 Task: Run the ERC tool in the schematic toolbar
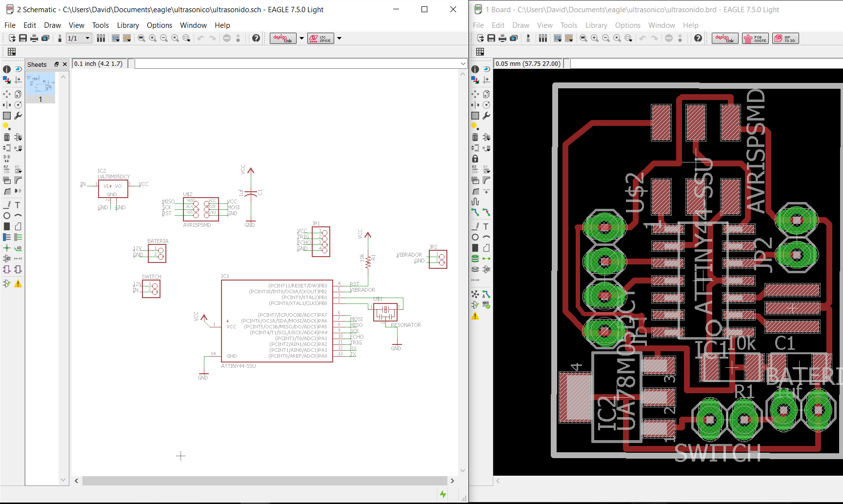[7, 283]
